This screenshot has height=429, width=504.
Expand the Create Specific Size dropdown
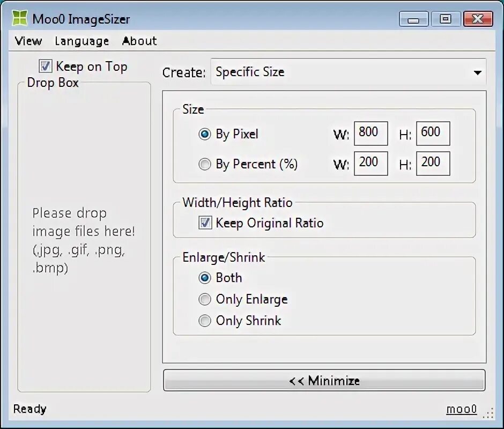[349, 72]
